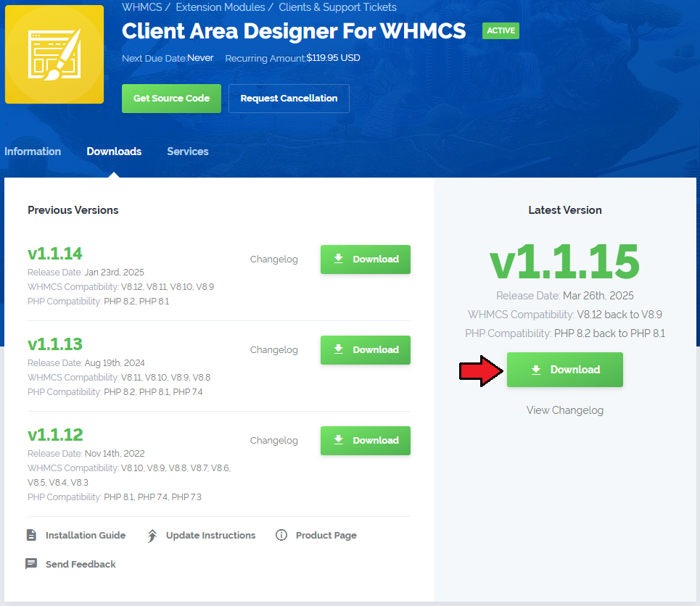Open the WHMCS breadcrumb link
Screen dimensions: 700x606
click(x=142, y=7)
